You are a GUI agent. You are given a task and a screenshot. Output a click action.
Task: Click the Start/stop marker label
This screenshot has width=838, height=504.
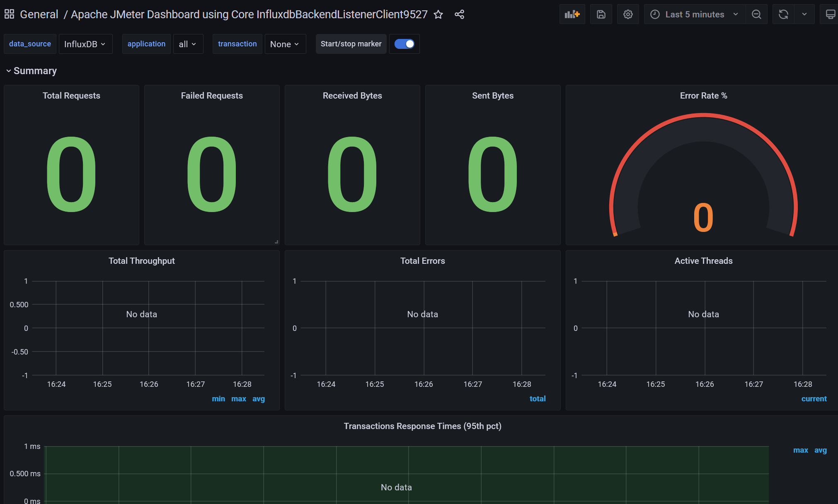click(x=351, y=44)
